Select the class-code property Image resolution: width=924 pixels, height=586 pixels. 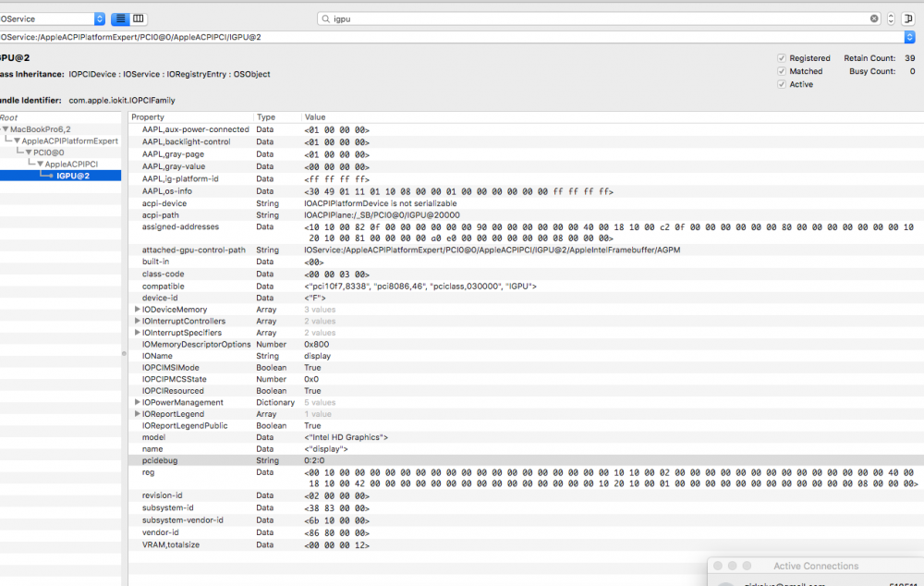click(526, 275)
